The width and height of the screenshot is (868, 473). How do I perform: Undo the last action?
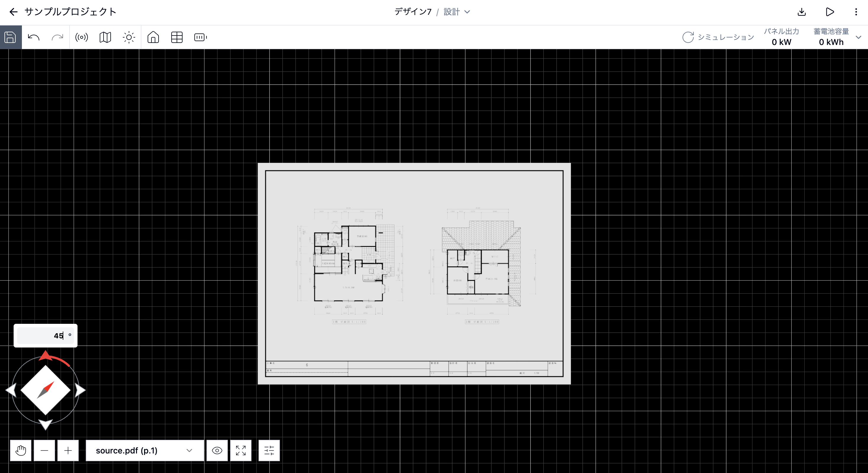pyautogui.click(x=34, y=37)
